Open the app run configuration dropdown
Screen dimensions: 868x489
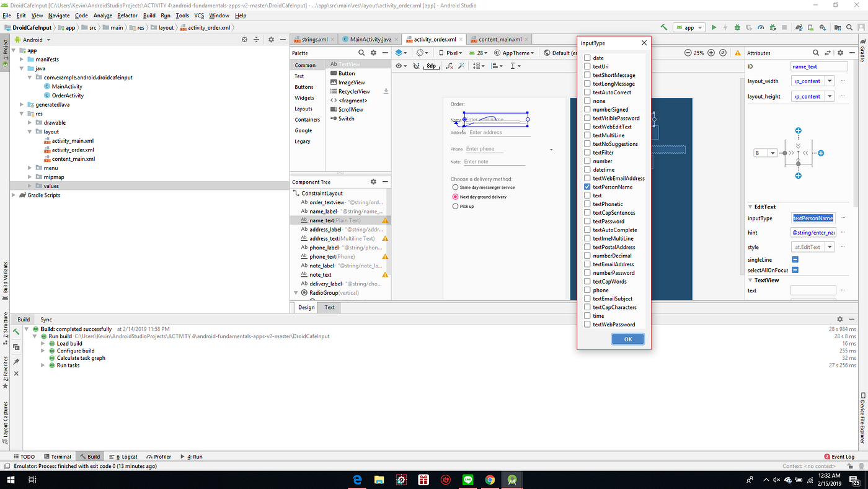click(x=688, y=27)
